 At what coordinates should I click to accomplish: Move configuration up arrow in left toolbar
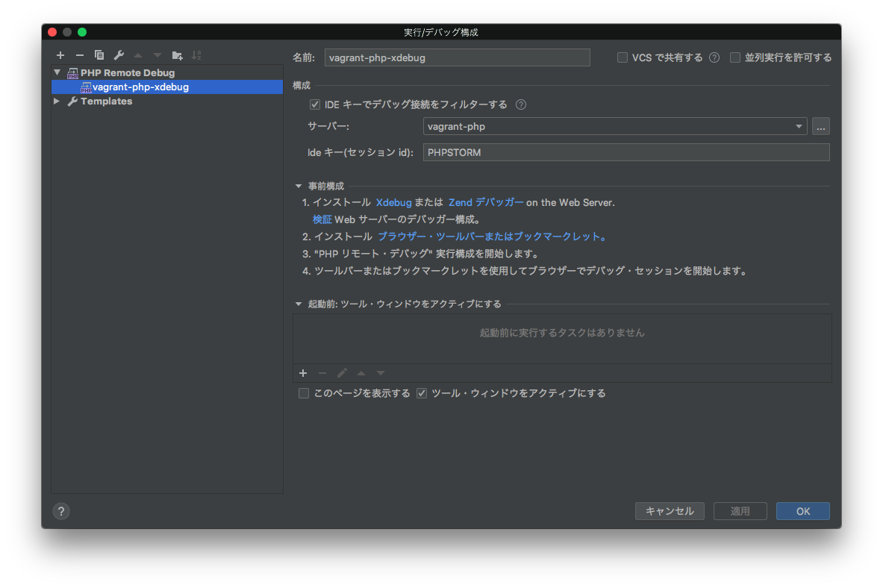point(138,55)
